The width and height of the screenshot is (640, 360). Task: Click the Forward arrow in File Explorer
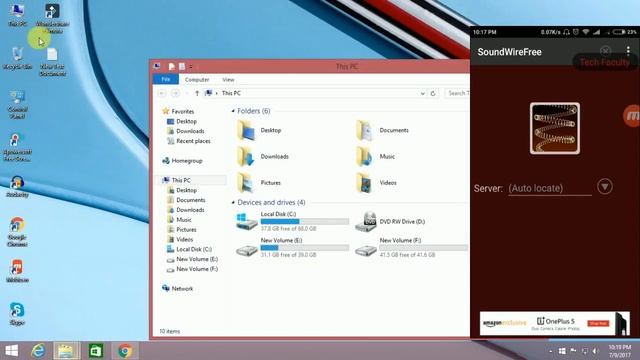(176, 93)
